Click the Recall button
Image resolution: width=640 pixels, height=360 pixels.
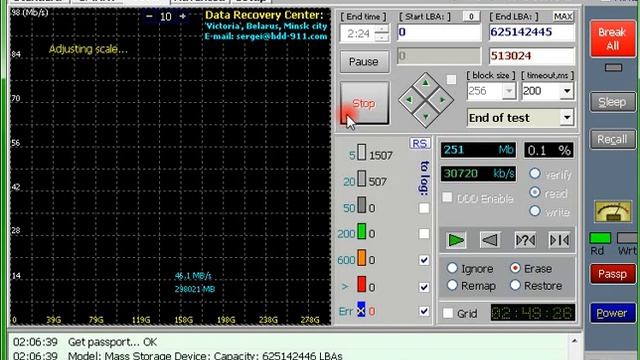point(612,140)
